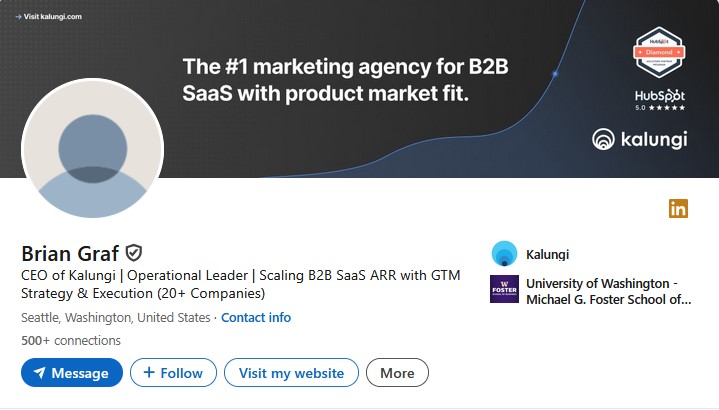Click the plus icon in Follow button

pyautogui.click(x=149, y=373)
